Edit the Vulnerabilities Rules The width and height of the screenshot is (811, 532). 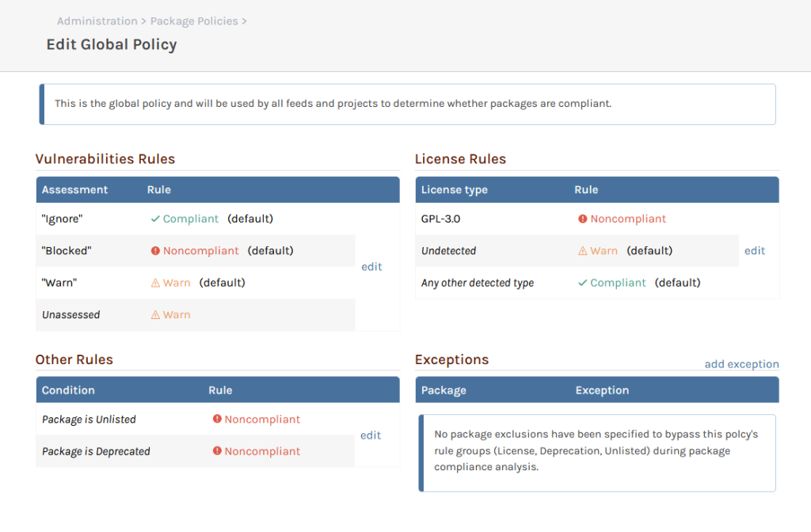click(x=371, y=267)
